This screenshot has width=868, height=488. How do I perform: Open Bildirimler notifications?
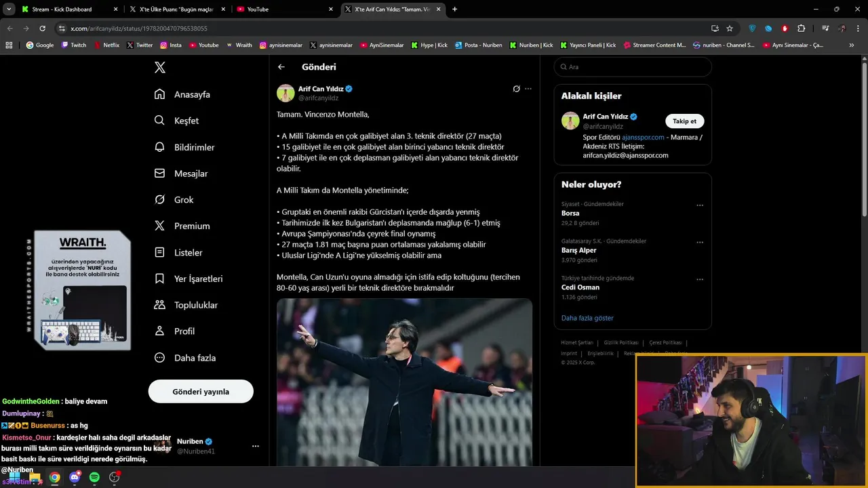[x=184, y=147]
